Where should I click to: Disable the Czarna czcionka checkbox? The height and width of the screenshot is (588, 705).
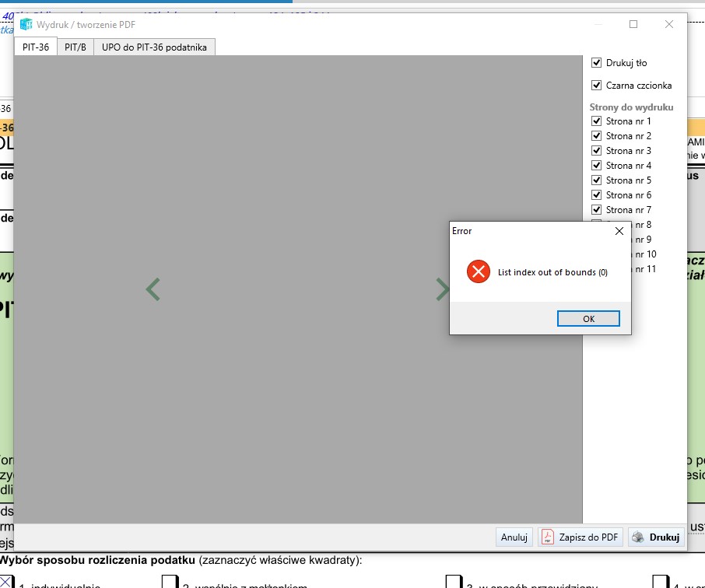(597, 86)
